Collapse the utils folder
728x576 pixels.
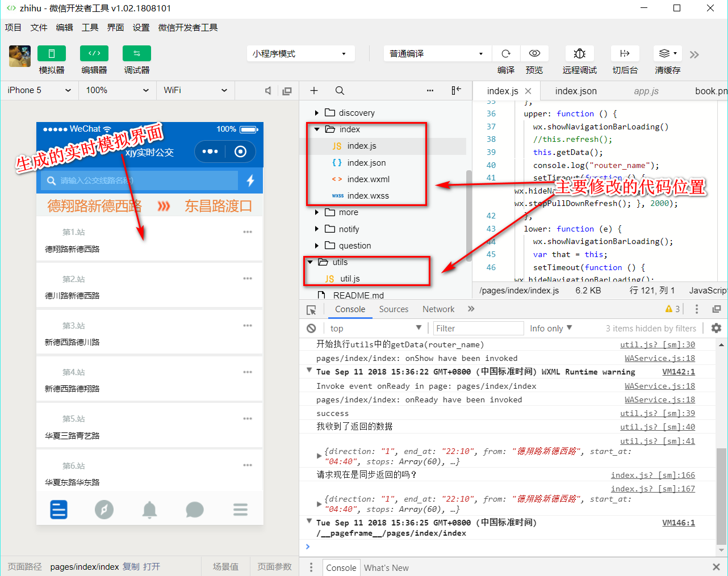310,262
